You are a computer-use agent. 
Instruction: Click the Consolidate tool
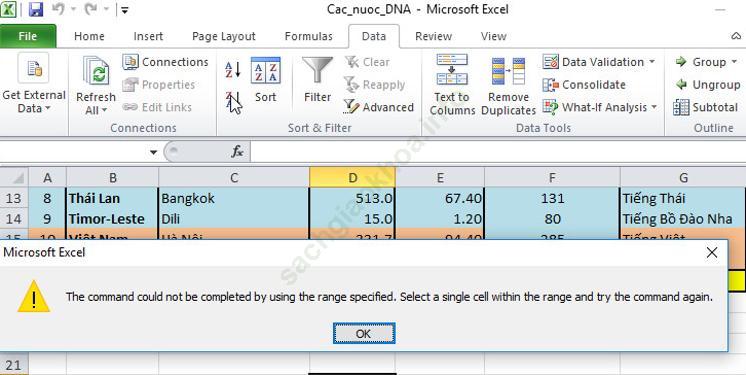pyautogui.click(x=584, y=85)
